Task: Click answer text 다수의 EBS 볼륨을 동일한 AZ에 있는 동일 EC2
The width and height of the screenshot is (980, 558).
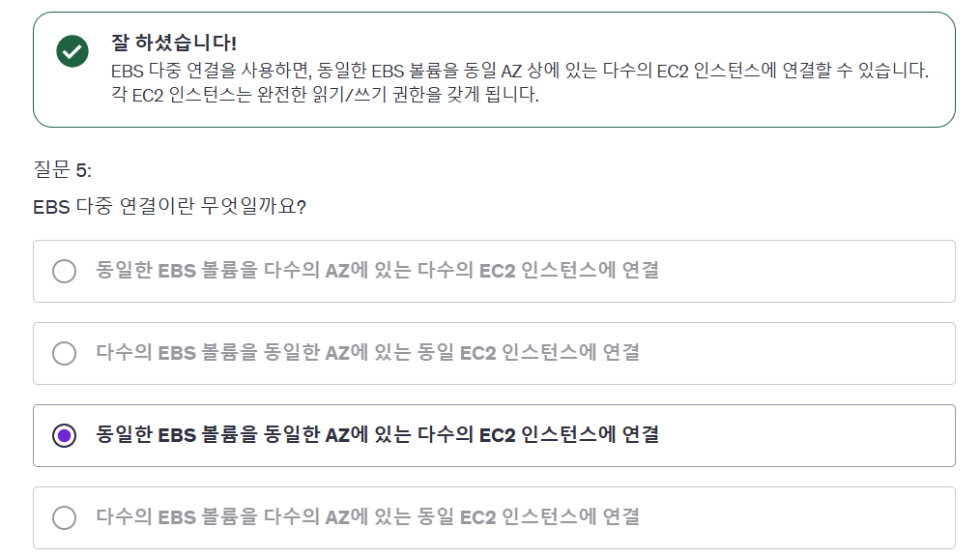Action: [x=367, y=353]
